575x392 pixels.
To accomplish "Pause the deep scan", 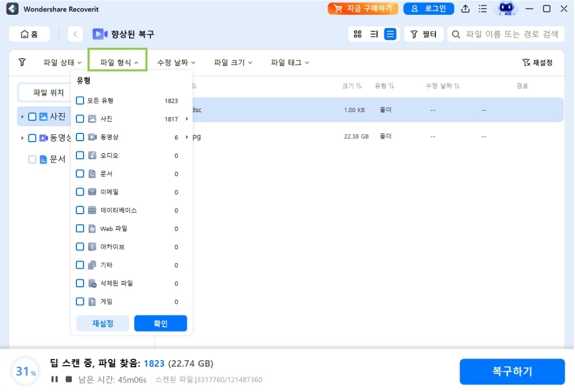I will pos(54,379).
